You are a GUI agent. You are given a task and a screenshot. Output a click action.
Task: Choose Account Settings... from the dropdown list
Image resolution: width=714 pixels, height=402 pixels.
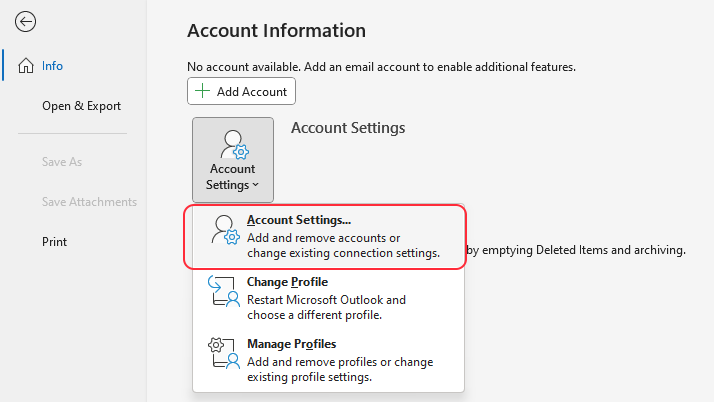tap(325, 236)
